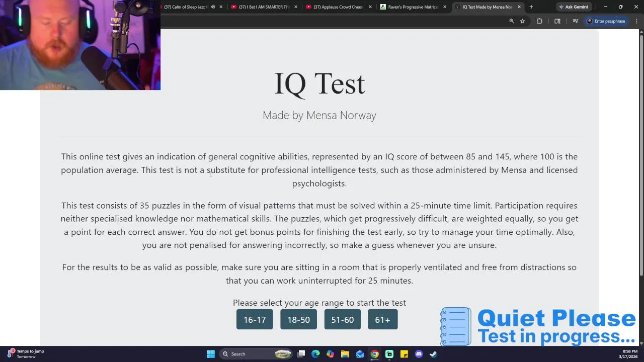Open a new browser tab
This screenshot has height=362, width=644.
click(531, 7)
